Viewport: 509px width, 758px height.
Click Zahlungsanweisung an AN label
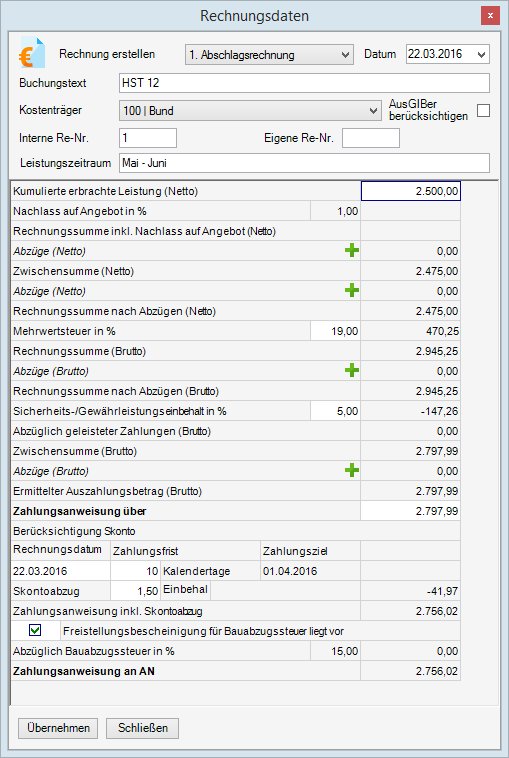pos(84,671)
